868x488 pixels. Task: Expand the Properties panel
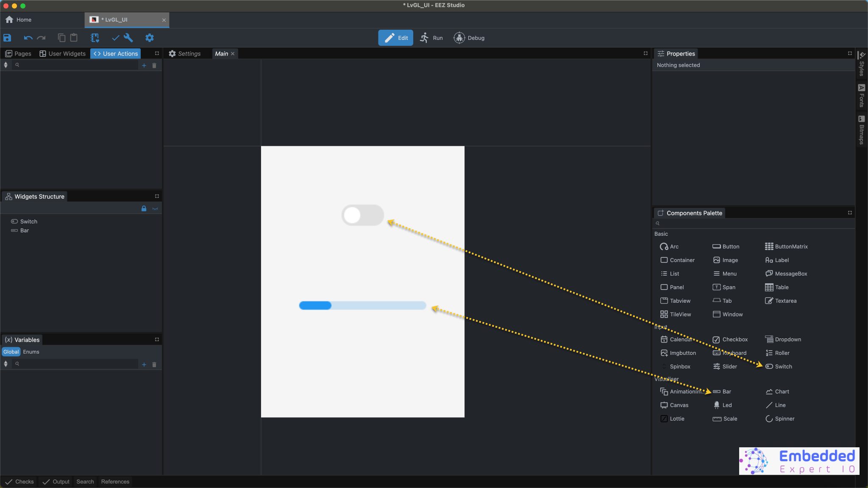click(x=850, y=53)
